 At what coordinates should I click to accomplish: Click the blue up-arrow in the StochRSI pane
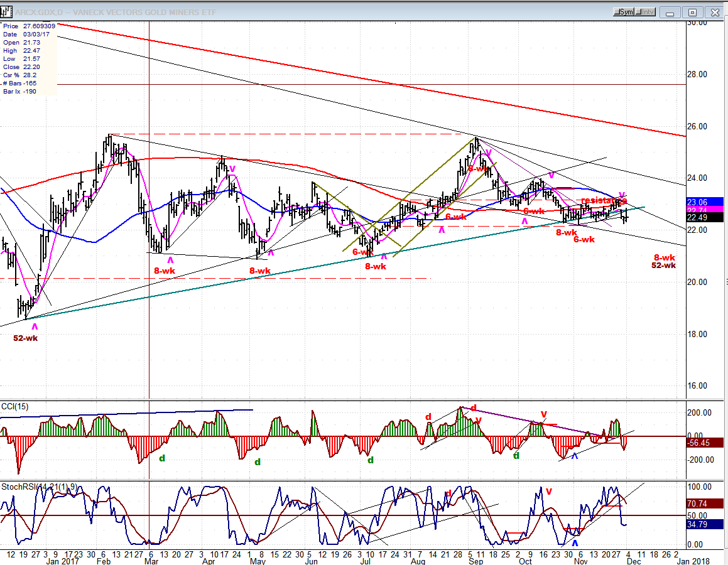[x=575, y=542]
